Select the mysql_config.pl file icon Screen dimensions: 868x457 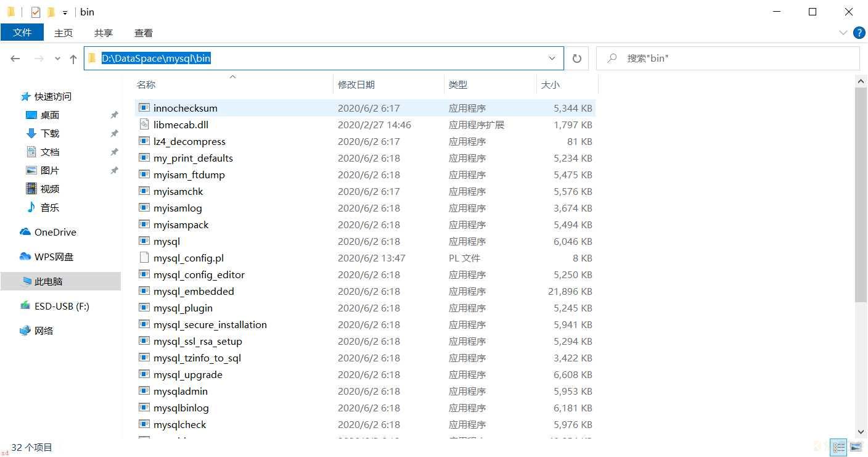[144, 258]
